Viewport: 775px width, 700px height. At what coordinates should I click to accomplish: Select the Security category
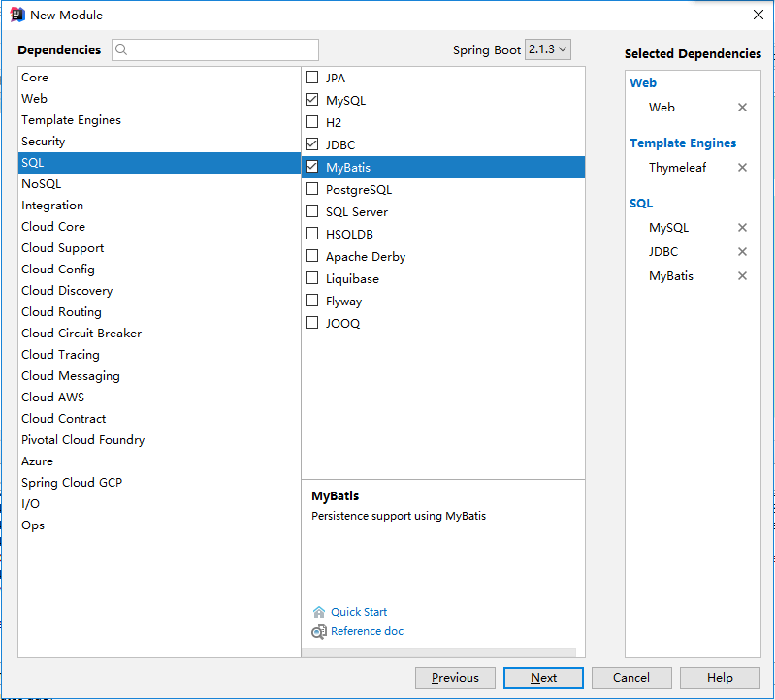coord(159,142)
